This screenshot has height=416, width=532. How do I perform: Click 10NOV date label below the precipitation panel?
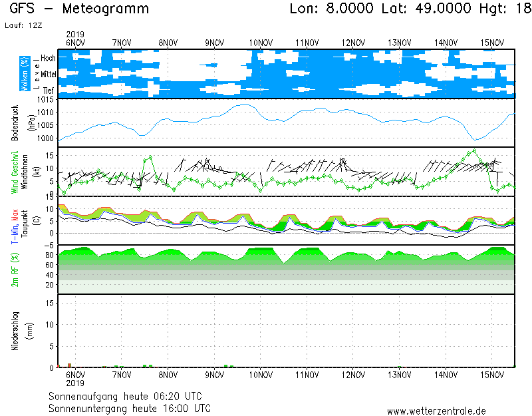click(261, 375)
